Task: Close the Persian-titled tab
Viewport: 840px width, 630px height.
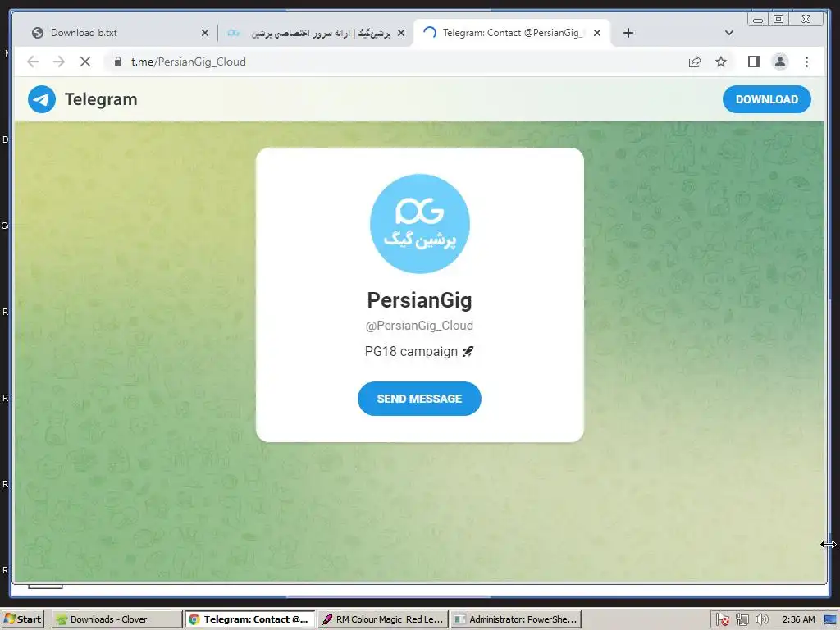Action: [x=400, y=33]
